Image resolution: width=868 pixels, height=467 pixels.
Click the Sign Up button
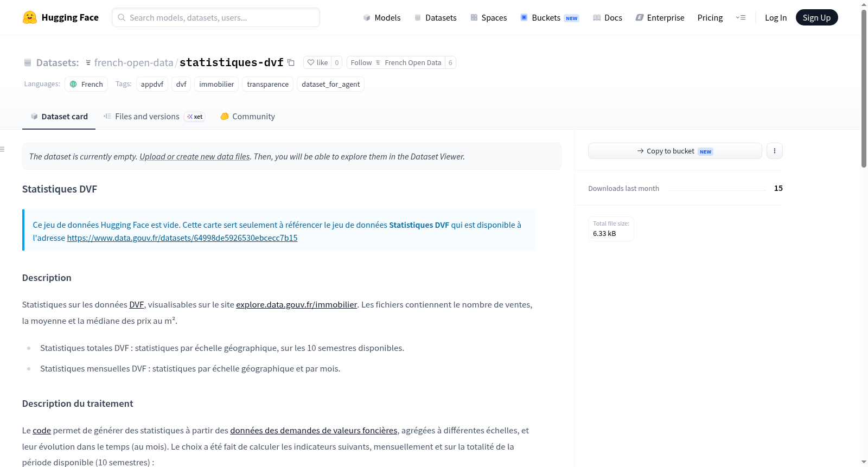coord(816,17)
